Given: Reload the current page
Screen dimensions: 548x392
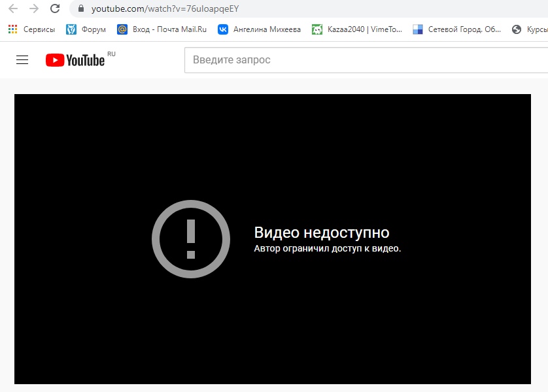Looking at the screenshot, I should point(55,9).
